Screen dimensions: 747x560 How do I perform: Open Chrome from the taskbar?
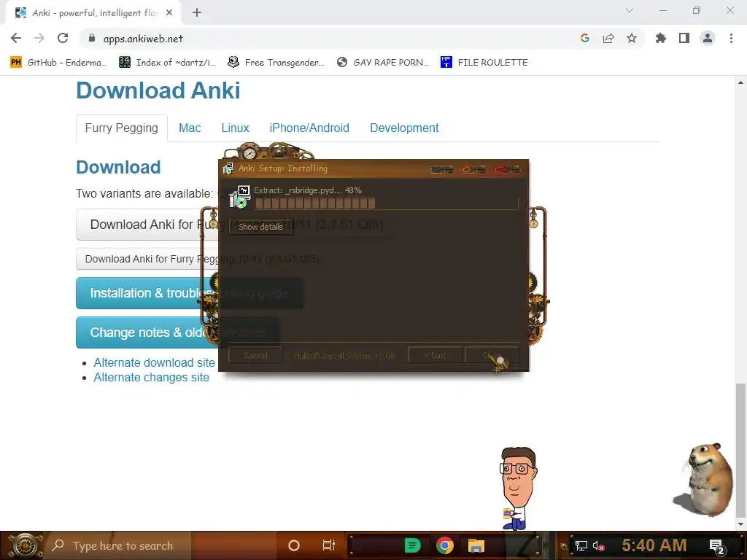[444, 545]
